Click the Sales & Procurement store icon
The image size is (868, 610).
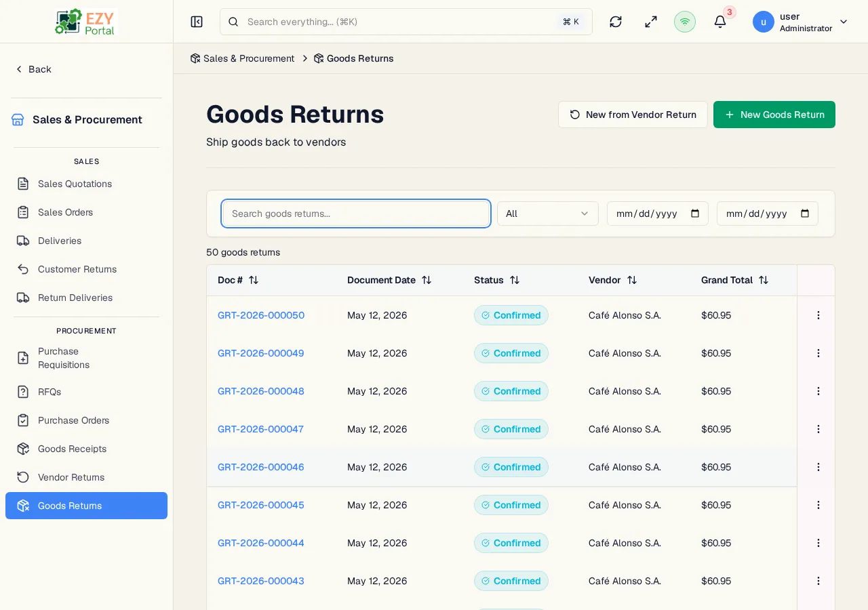[18, 119]
